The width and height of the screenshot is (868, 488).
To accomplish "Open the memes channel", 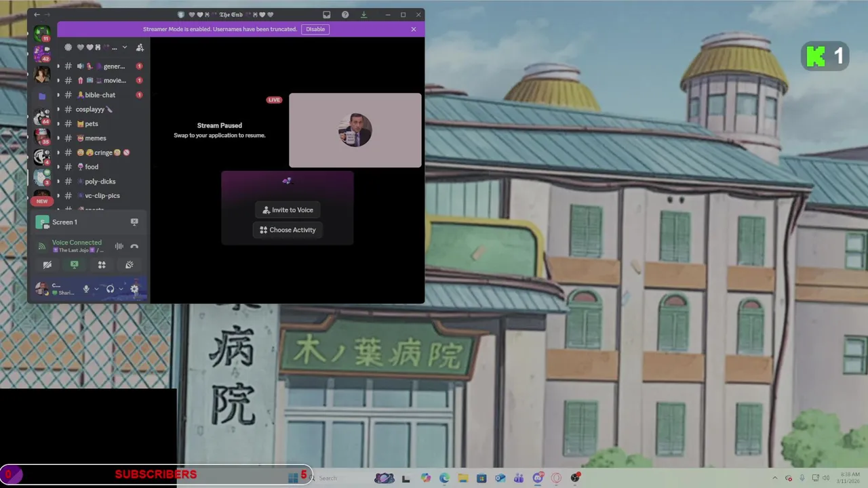I will click(102, 138).
